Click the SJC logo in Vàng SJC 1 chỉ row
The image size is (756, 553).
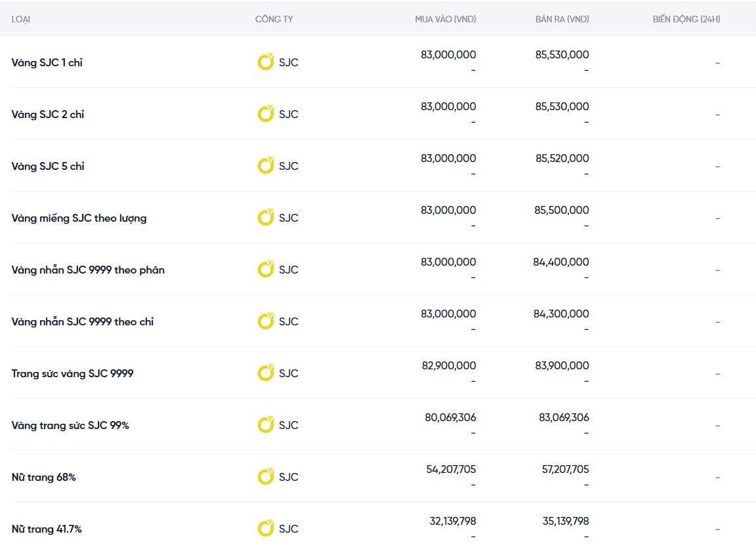click(x=265, y=62)
